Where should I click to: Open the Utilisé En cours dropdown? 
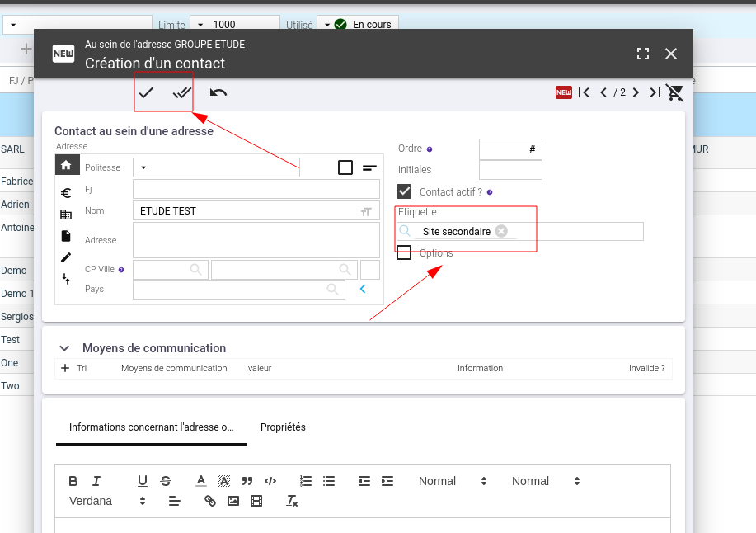pyautogui.click(x=358, y=24)
